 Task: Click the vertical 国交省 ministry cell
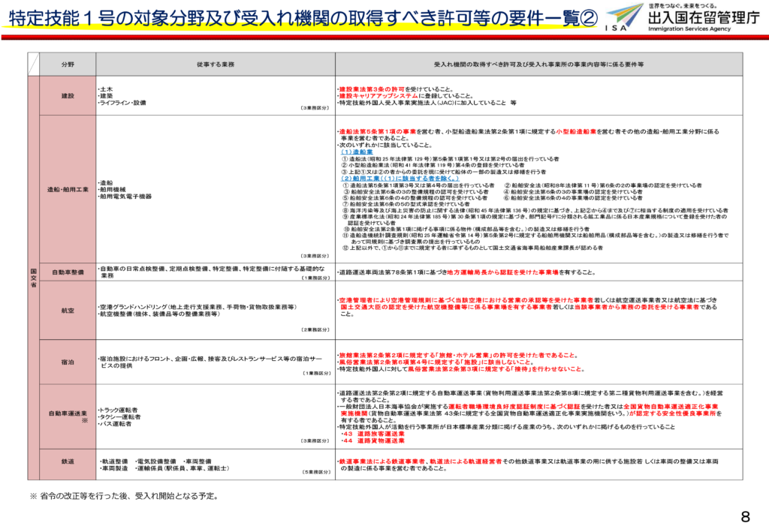[33, 278]
